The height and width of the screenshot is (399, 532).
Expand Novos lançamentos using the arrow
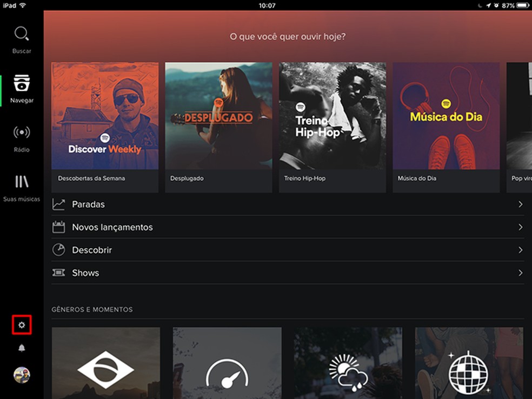point(520,227)
